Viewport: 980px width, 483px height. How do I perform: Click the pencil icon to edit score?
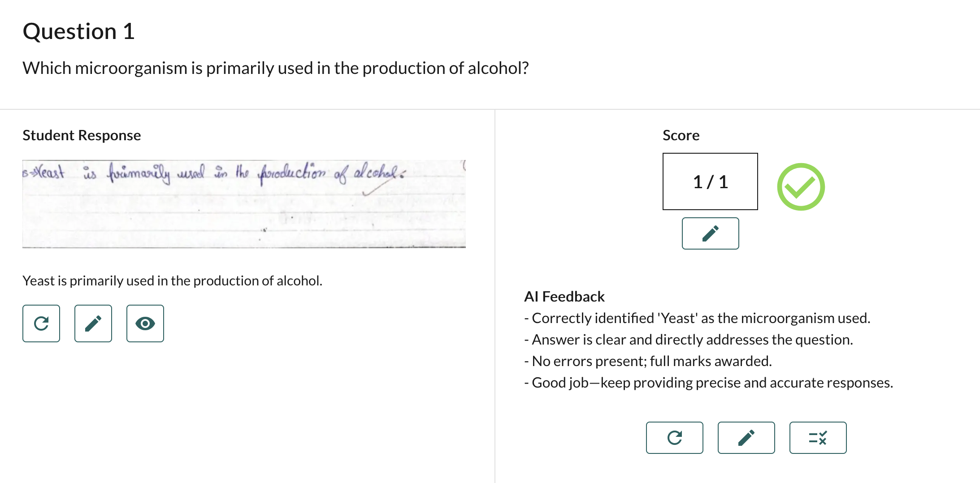[x=710, y=233]
